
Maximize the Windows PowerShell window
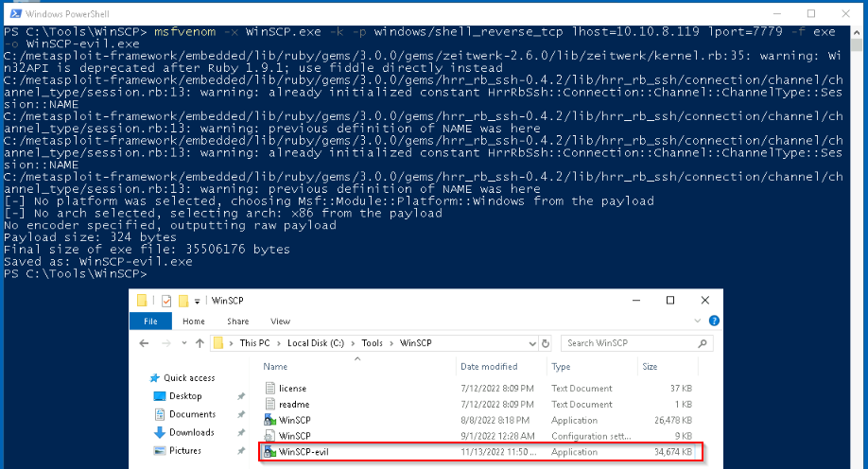tap(811, 14)
